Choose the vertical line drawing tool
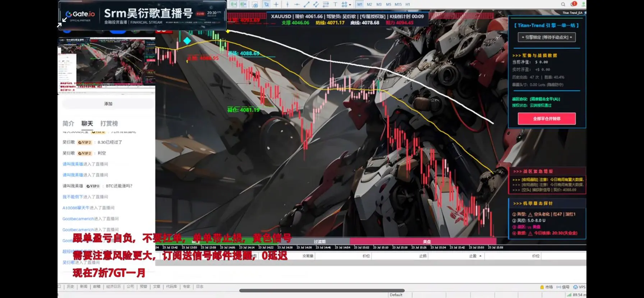The width and height of the screenshot is (644, 298). pyautogui.click(x=287, y=4)
